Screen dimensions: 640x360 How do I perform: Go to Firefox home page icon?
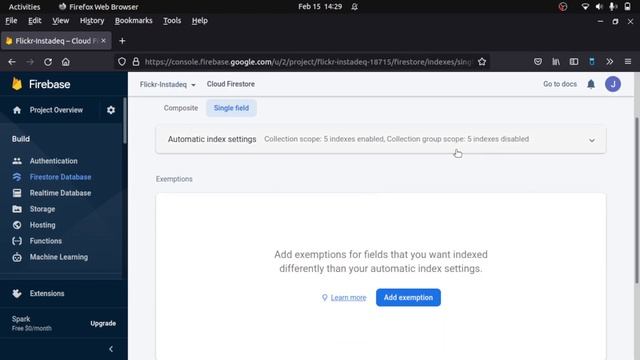point(66,62)
